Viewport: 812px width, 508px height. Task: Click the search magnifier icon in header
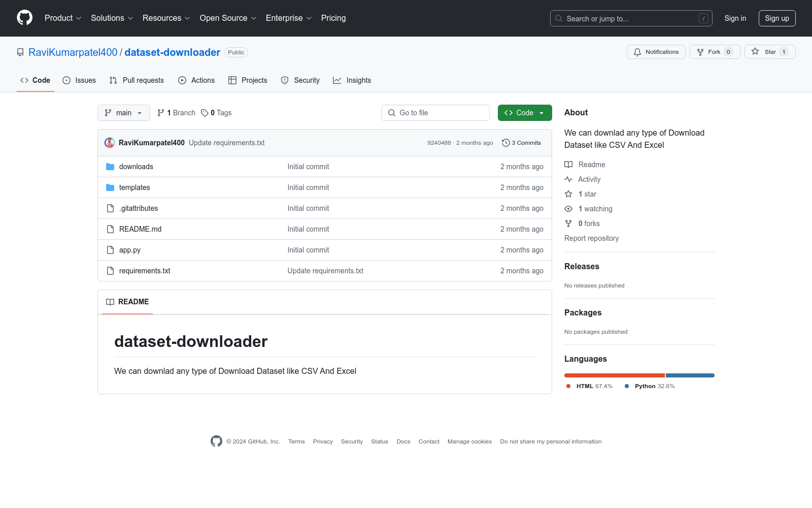click(559, 18)
